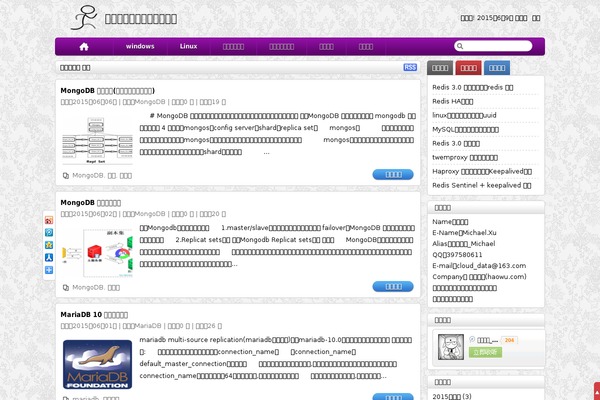Viewport: 600px width, 400px height.
Task: Open the 2015 archive link with (3)
Action: pos(452,396)
